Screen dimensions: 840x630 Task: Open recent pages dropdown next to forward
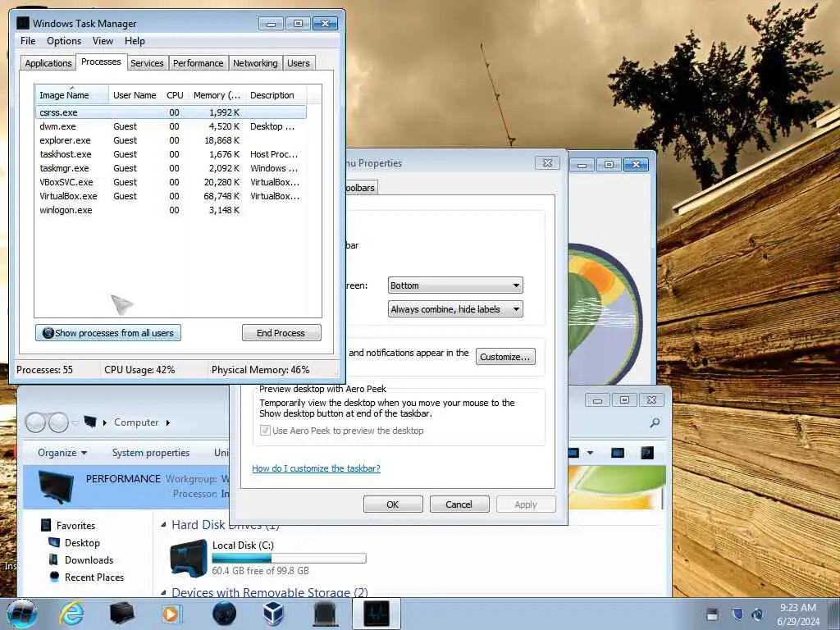(x=75, y=422)
